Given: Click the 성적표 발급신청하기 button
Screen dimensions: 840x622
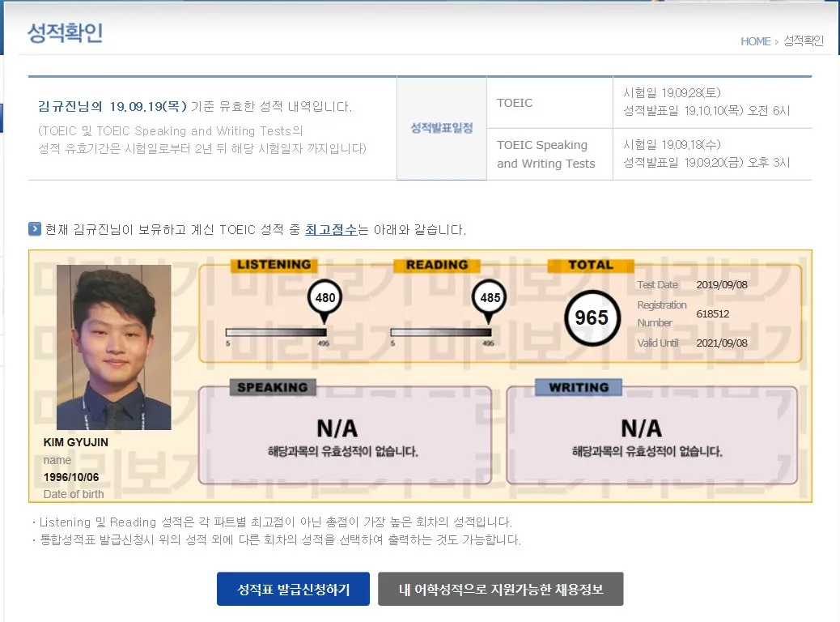Looking at the screenshot, I should coord(293,589).
